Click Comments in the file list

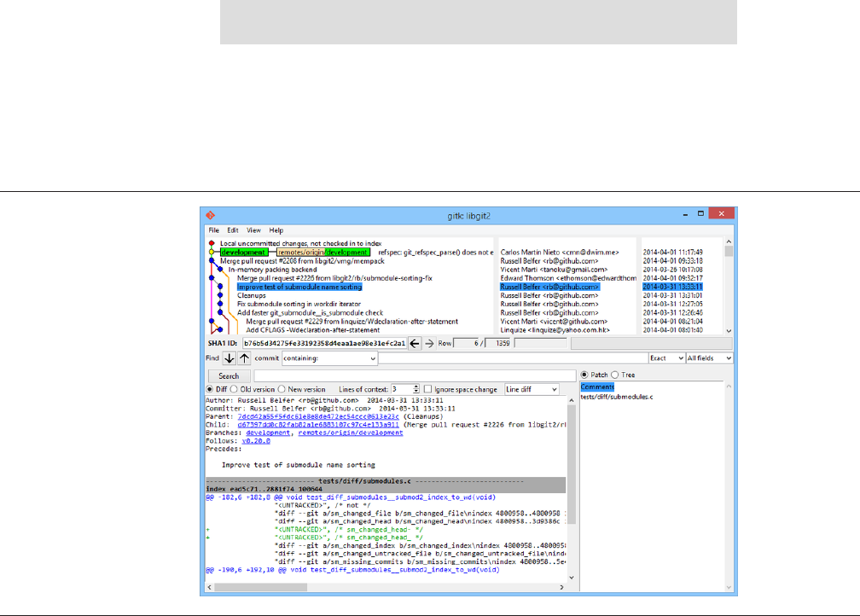(x=597, y=387)
